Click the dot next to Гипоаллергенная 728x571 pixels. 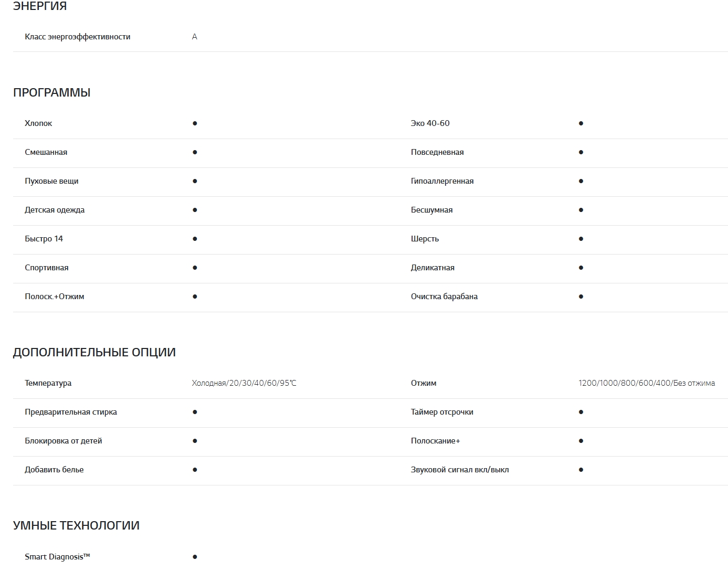(x=581, y=181)
